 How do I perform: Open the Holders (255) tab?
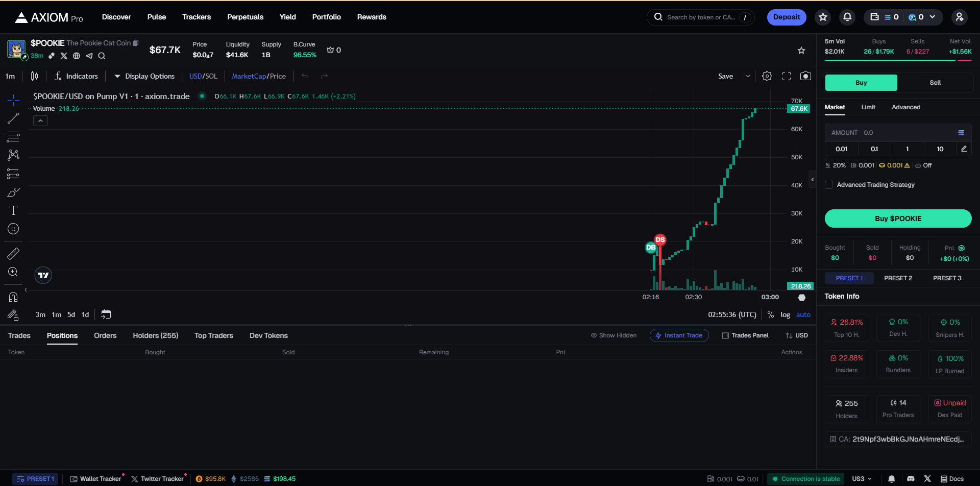[156, 335]
